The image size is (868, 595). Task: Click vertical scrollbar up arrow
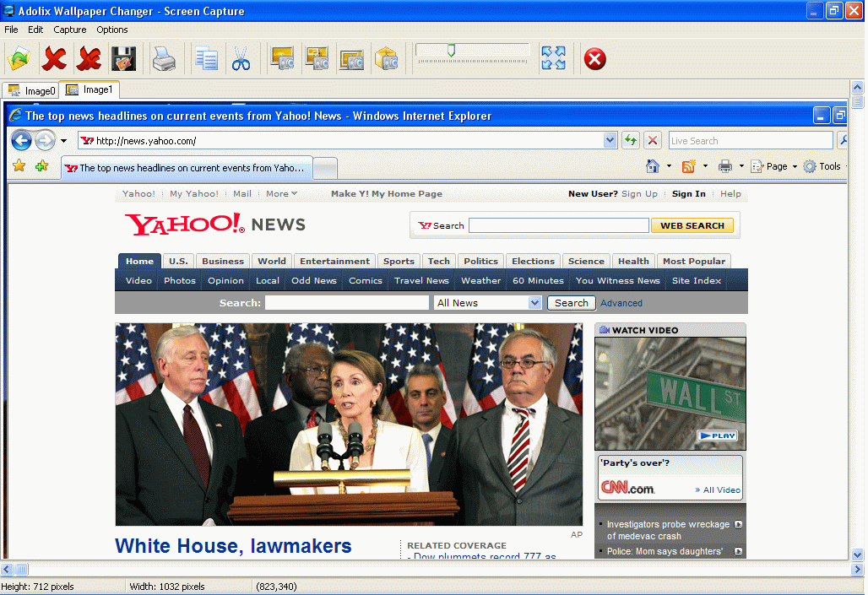coord(857,87)
